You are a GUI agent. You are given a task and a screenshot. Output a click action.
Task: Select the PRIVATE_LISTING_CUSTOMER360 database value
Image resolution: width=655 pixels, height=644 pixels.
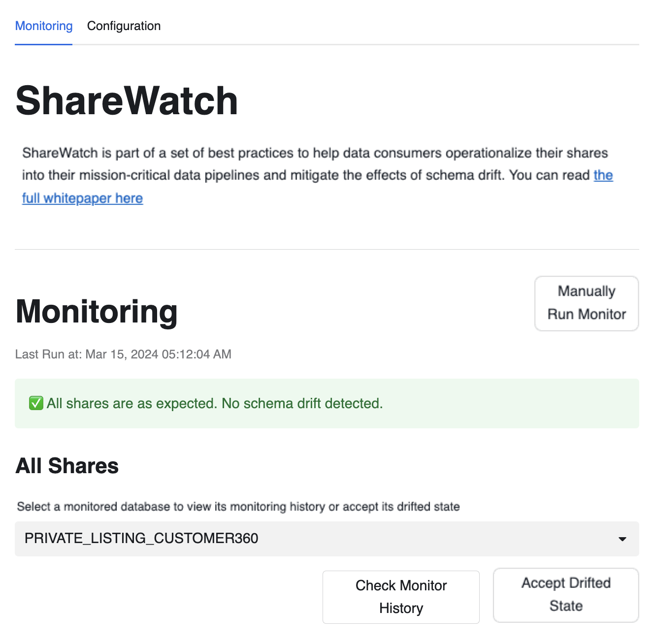coord(141,539)
